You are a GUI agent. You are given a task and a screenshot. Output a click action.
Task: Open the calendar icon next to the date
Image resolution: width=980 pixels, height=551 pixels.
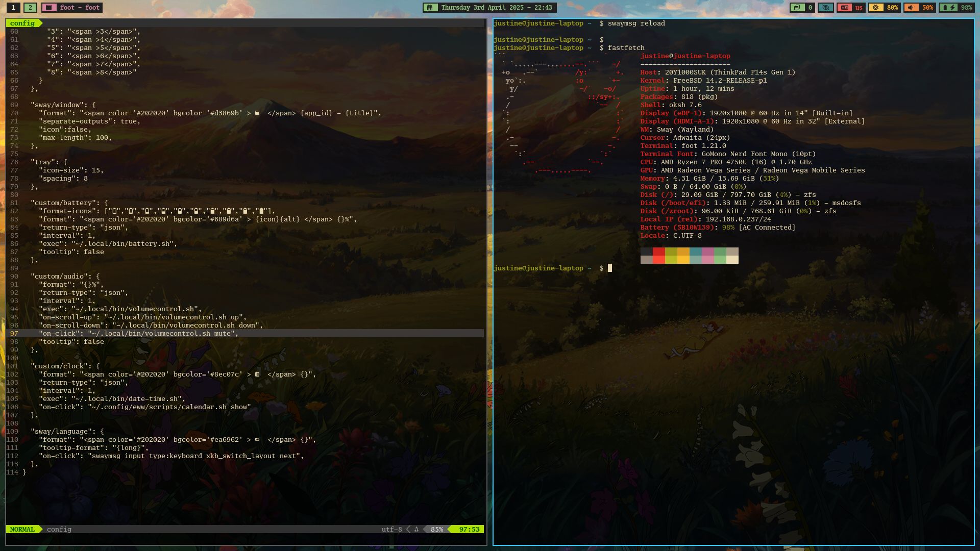click(x=430, y=8)
